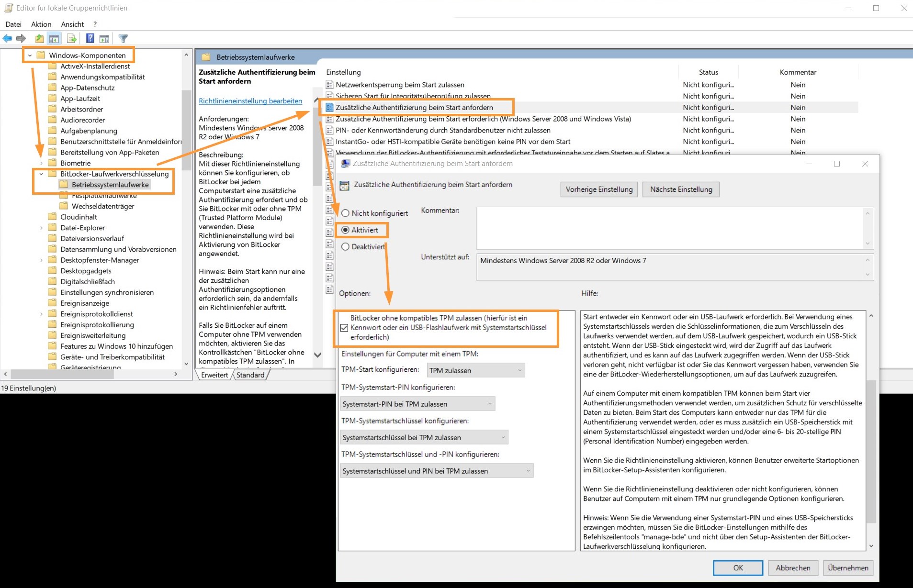Viewport: 913px width, 588px height.
Task: Click the Nächste Einstellung button
Action: (x=681, y=189)
